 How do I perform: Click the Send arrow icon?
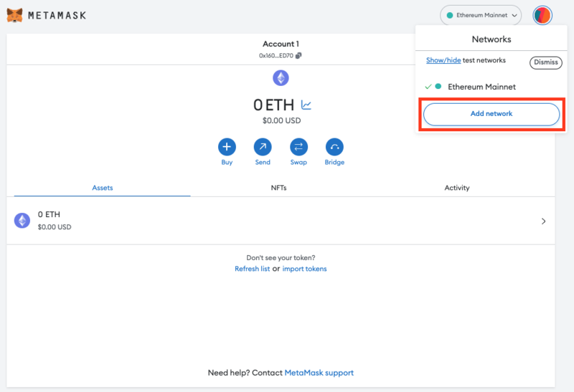(263, 147)
